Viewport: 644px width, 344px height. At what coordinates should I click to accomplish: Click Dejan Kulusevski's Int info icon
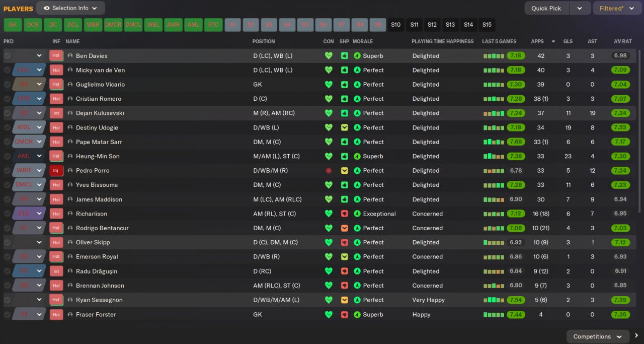point(56,113)
